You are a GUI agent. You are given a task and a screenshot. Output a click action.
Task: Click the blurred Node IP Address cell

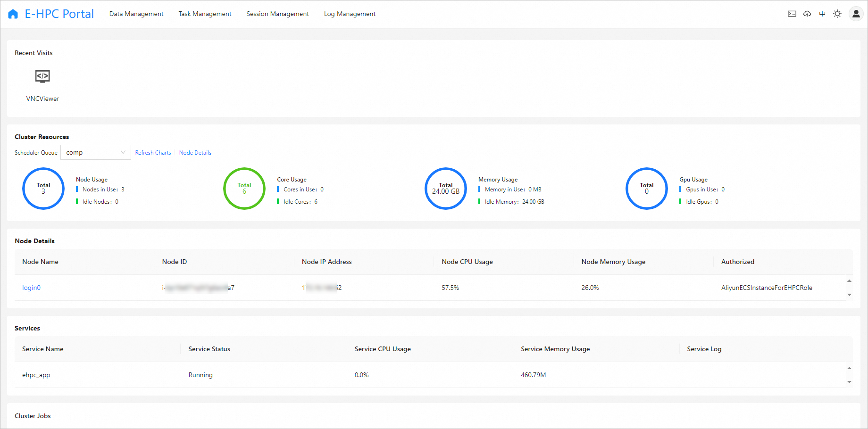pos(322,288)
